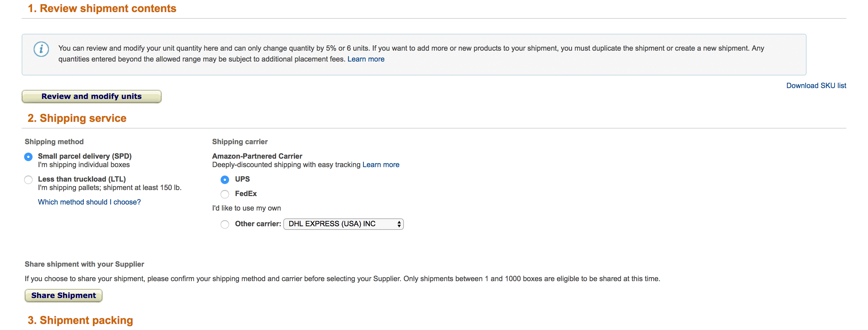Click Learn more about Amazon-Partnered Carrier
Screen dimensions: 868x330
381,165
